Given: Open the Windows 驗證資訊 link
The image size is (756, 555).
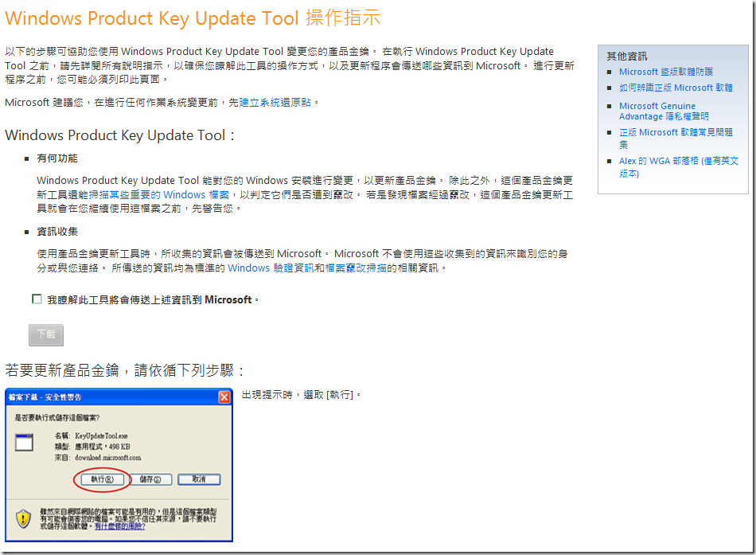Looking at the screenshot, I should point(271,268).
